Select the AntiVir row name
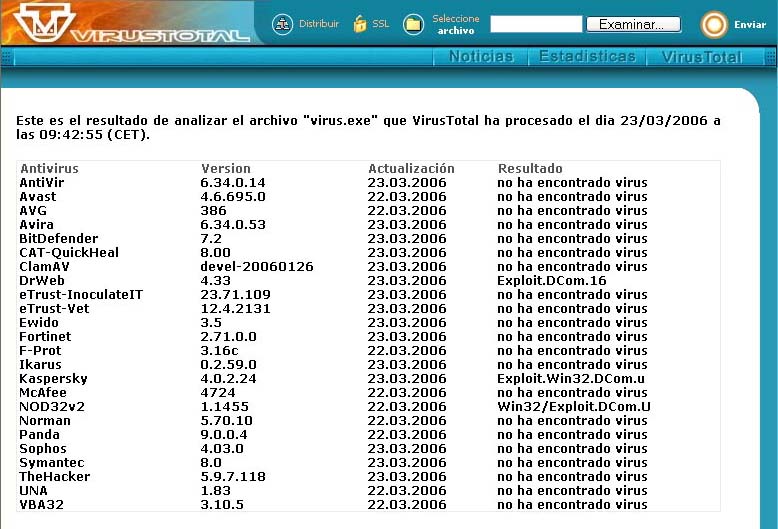778x529 pixels. click(x=42, y=183)
